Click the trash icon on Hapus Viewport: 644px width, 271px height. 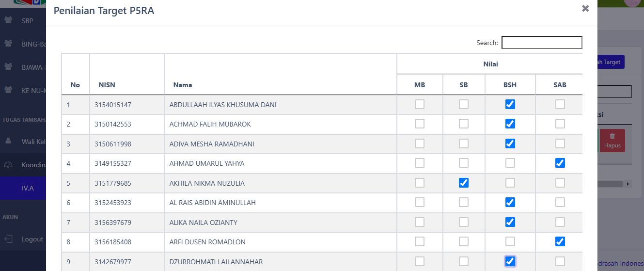pos(612,136)
